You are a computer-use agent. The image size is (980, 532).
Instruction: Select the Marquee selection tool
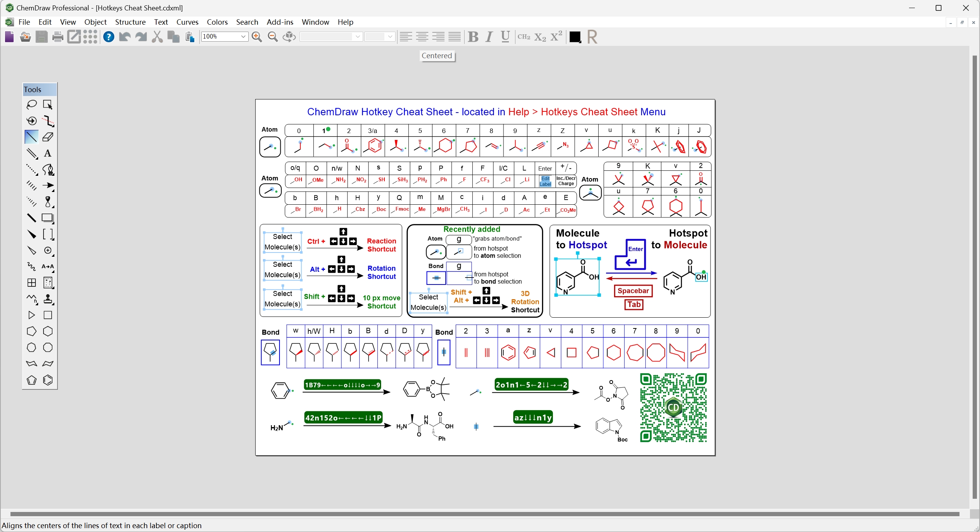click(x=48, y=104)
